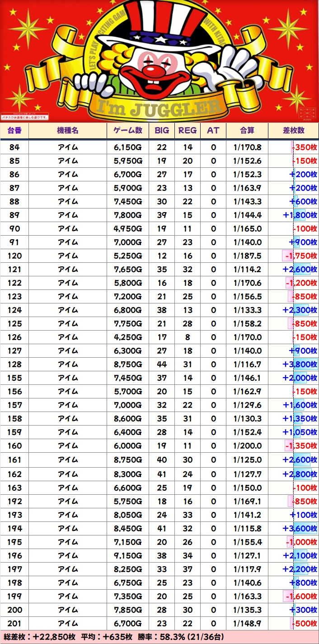Select machine number 128 cell

tap(14, 365)
